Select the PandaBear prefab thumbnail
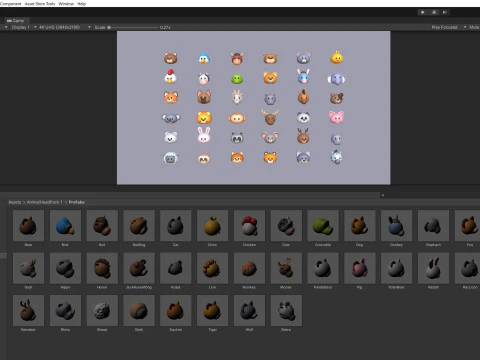 323,268
